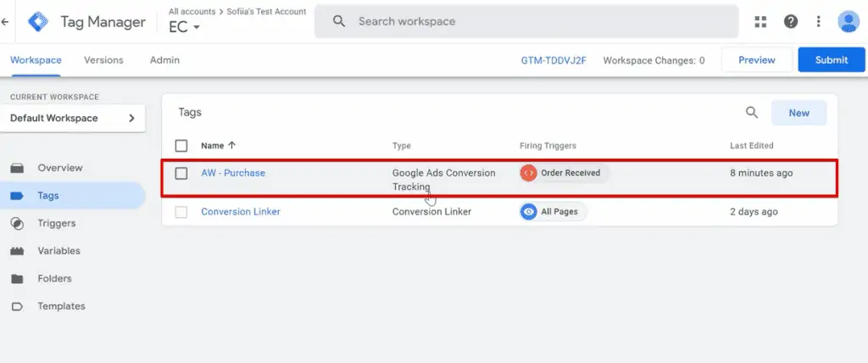
Task: Check the Conversion Linker tag checkbox
Action: coord(181,212)
